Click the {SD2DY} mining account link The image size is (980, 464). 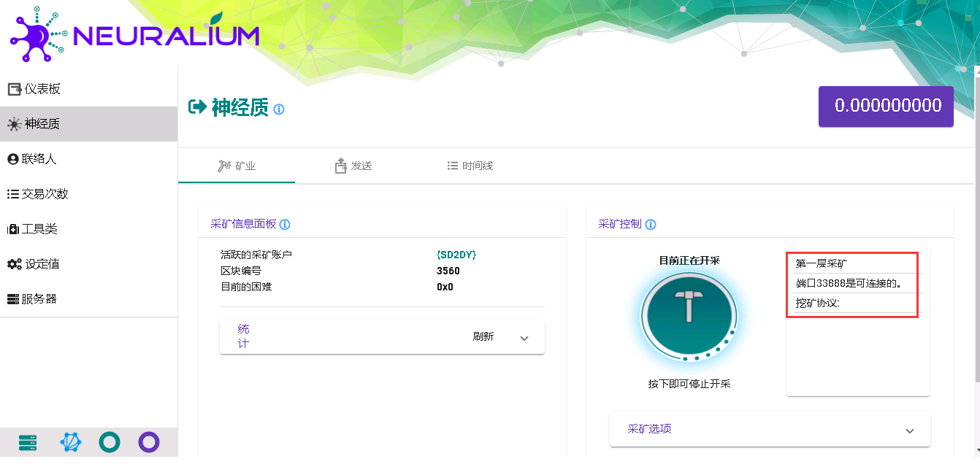[456, 255]
